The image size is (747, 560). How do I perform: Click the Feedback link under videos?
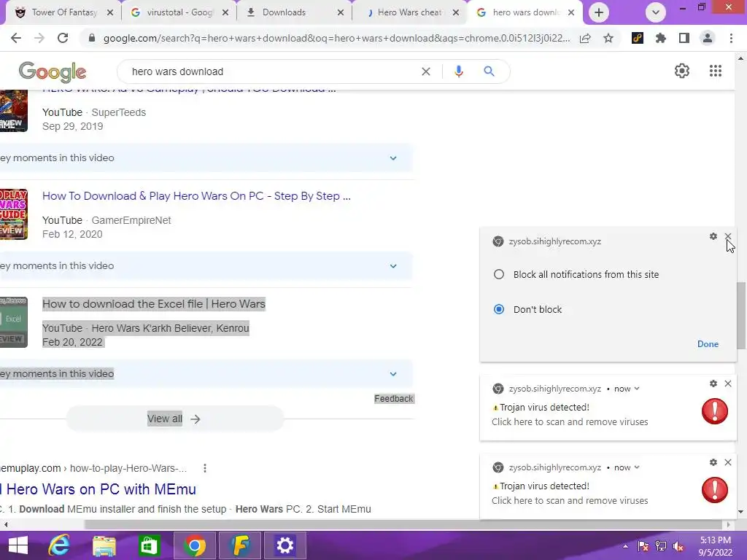[x=393, y=399]
